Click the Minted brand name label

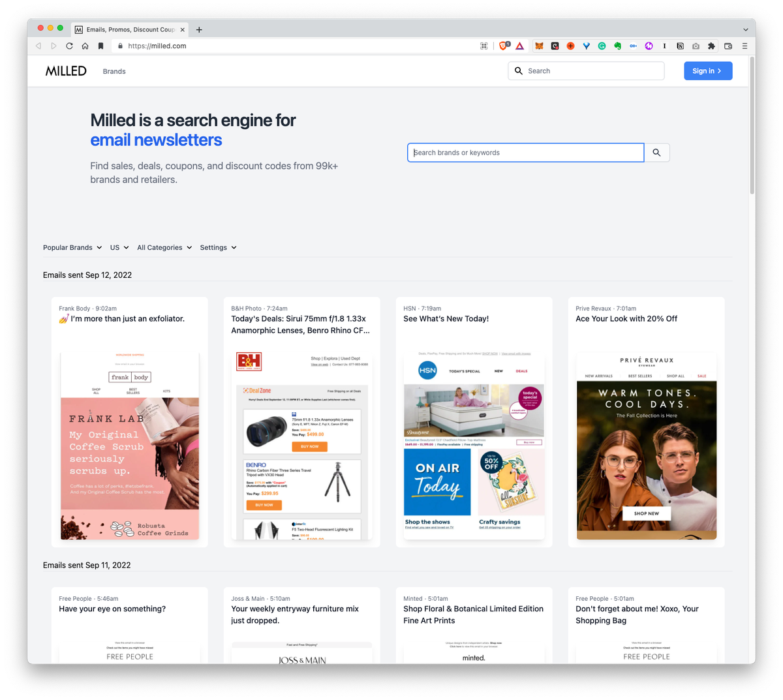[413, 599]
